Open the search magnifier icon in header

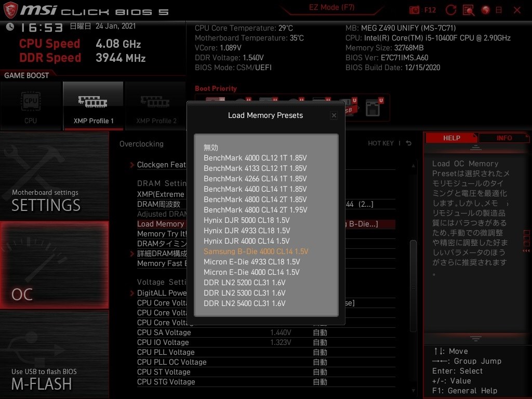coord(469,10)
